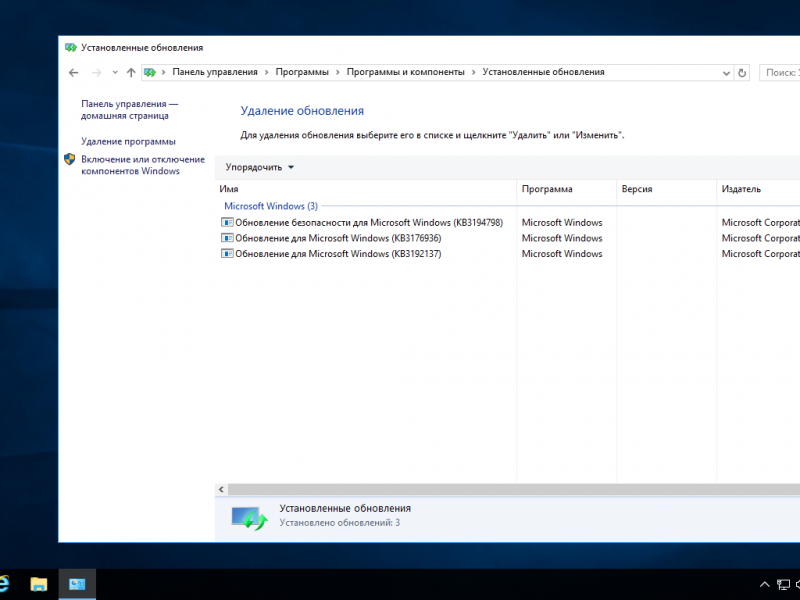Image resolution: width=800 pixels, height=600 pixels.
Task: Click the horizontal scrollbar left arrow
Action: (221, 490)
